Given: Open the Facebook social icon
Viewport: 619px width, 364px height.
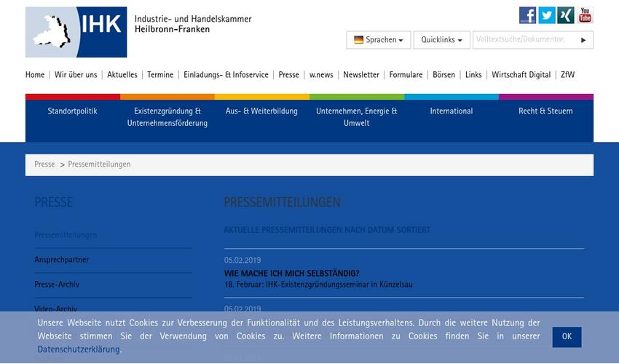Looking at the screenshot, I should tap(527, 15).
